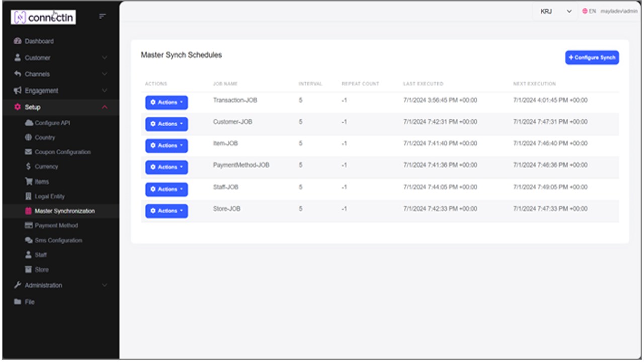Open the KRJ organization dropdown

click(x=555, y=11)
